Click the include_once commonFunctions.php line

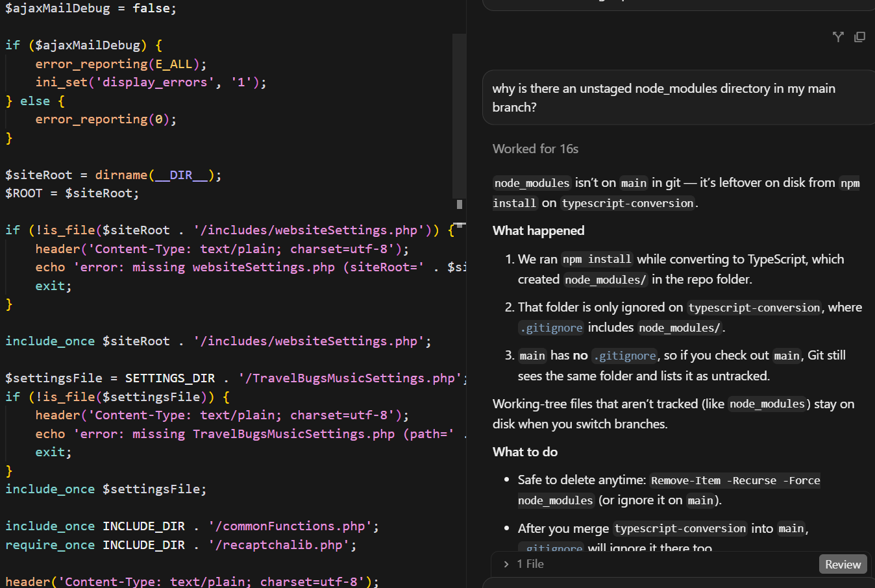[192, 526]
